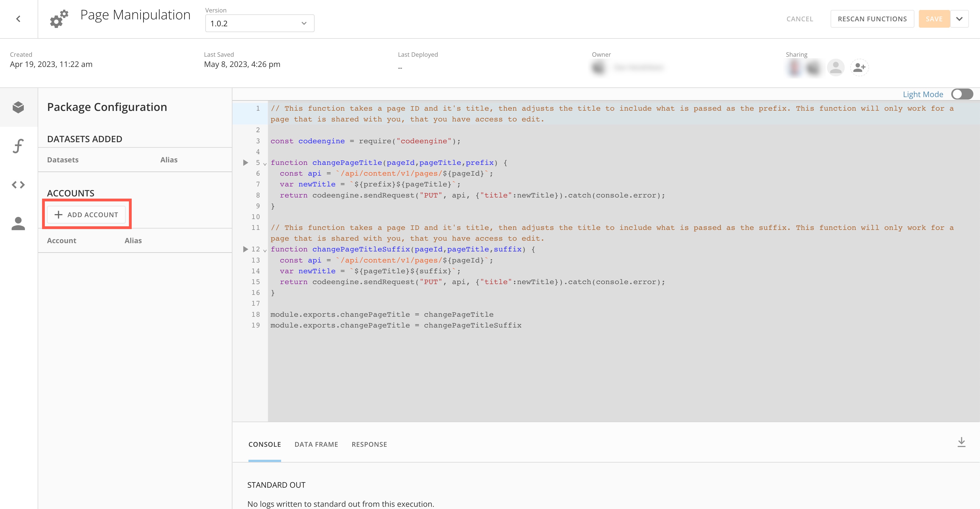This screenshot has width=980, height=509.
Task: Click the Rescan Functions button
Action: point(872,18)
